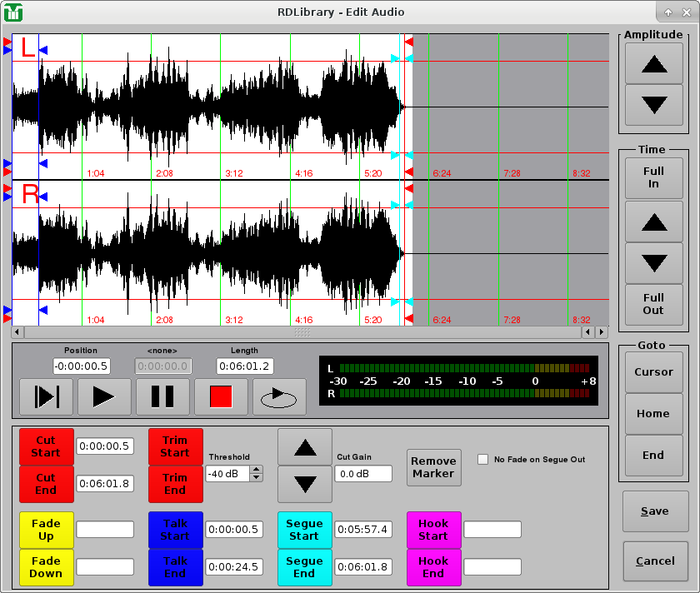Viewport: 700px width, 593px height.
Task: Pause audio playback
Action: click(162, 396)
